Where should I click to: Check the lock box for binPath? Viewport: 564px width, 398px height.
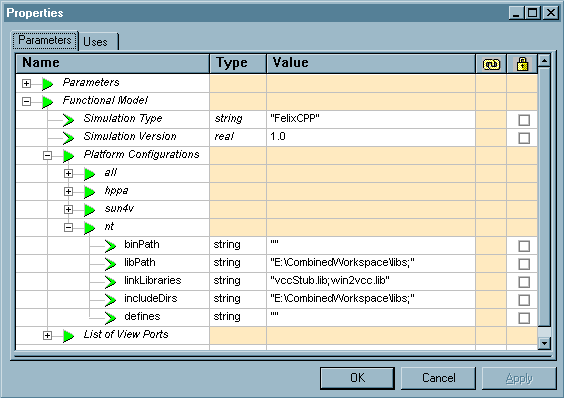coord(524,246)
